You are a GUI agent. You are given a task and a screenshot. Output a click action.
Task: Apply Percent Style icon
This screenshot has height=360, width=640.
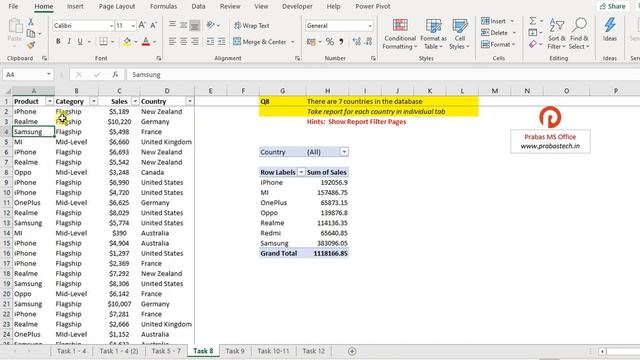tap(330, 41)
